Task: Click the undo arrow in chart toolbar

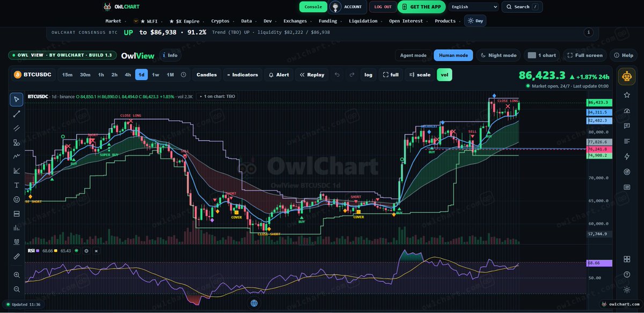Action: tap(337, 75)
